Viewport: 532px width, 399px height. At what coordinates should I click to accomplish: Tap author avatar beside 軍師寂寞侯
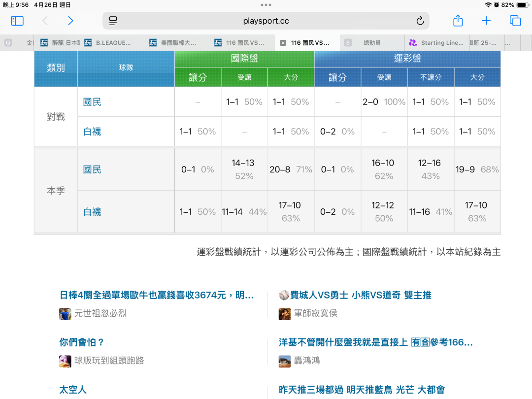pyautogui.click(x=285, y=314)
